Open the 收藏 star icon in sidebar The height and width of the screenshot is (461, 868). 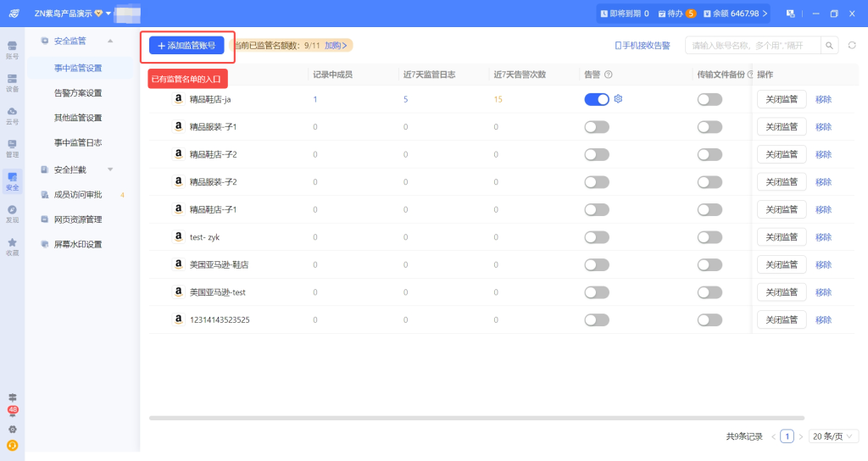click(12, 246)
